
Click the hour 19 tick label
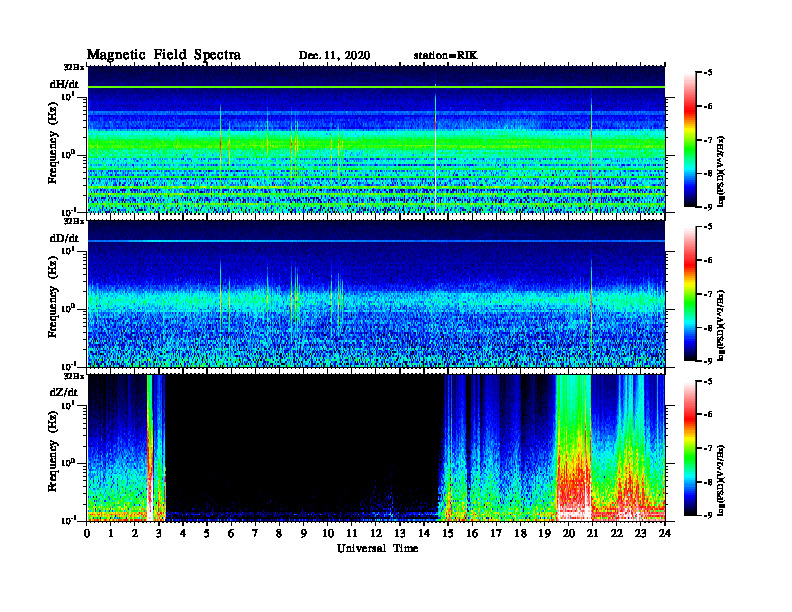(x=544, y=533)
